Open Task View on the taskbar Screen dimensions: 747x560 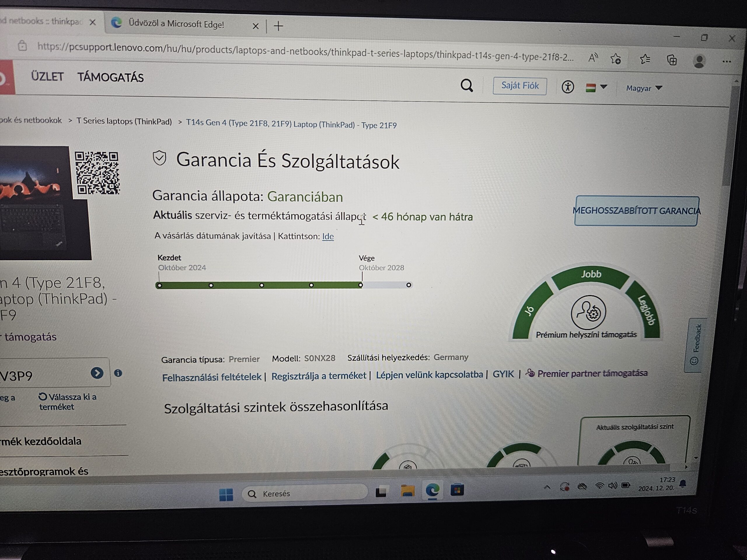pos(381,491)
